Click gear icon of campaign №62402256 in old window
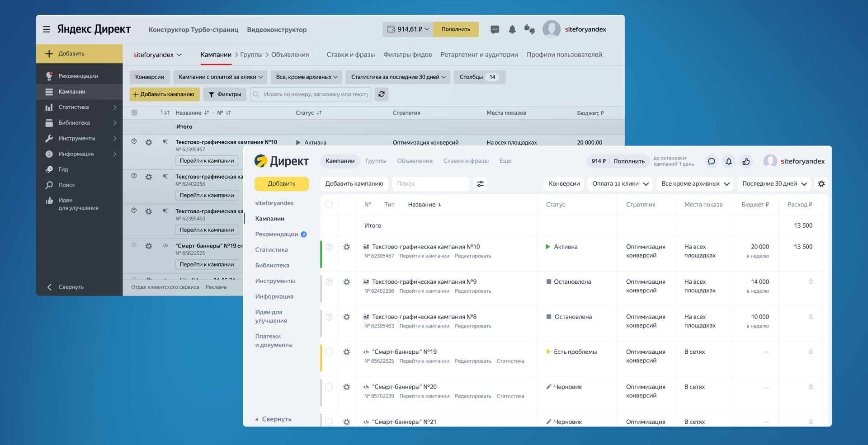Image resolution: width=868 pixels, height=445 pixels. point(149,177)
